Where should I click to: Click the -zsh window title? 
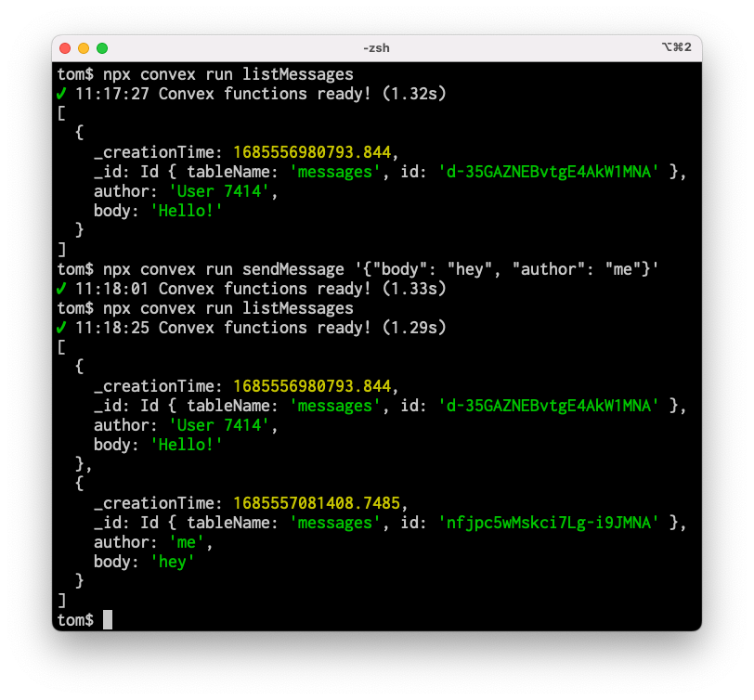point(376,48)
